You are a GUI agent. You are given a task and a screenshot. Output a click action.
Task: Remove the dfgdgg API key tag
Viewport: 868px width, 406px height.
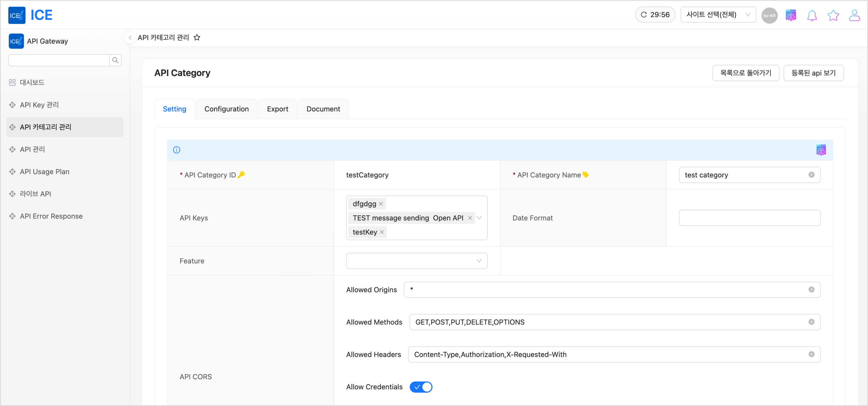[381, 204]
